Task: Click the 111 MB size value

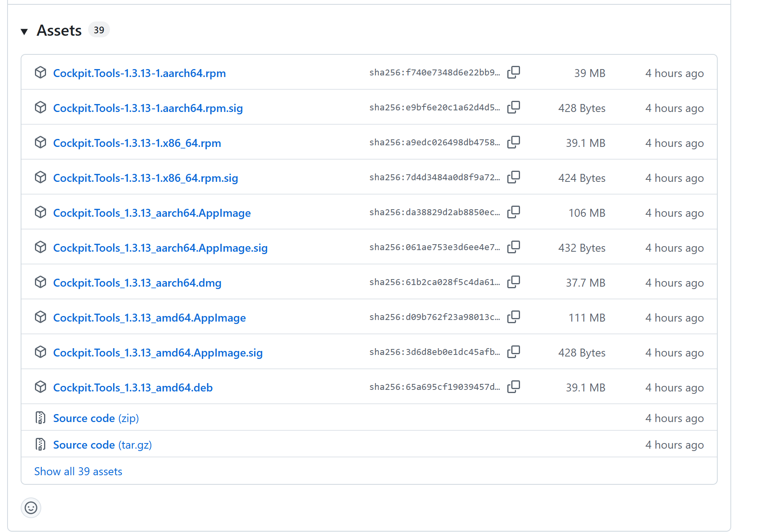Action: pyautogui.click(x=587, y=318)
